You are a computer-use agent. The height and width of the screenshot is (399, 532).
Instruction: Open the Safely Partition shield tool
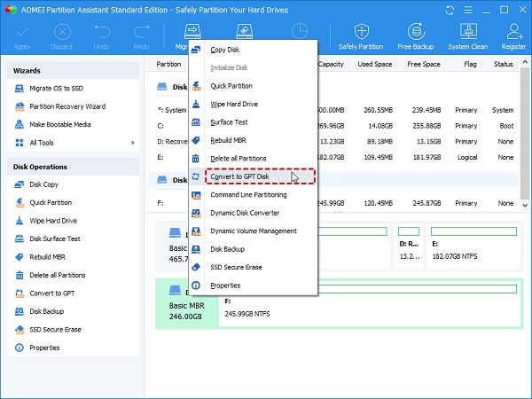pos(361,37)
